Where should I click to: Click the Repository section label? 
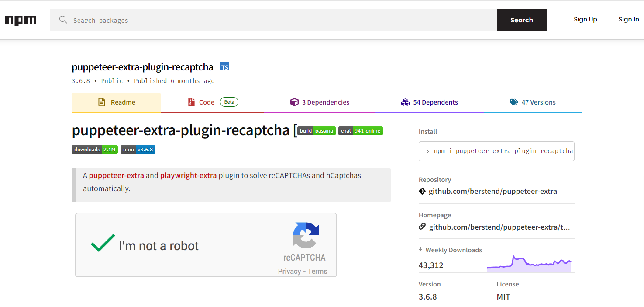435,180
